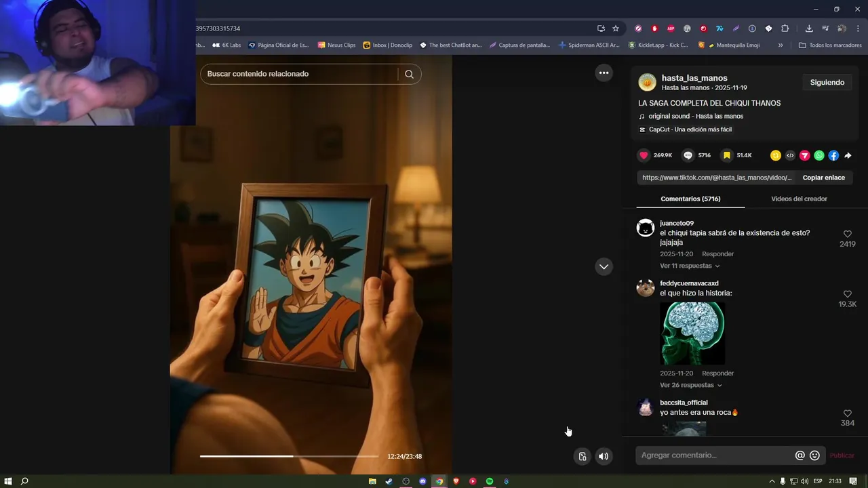Open baccsita_official's username
Image resolution: width=868 pixels, height=488 pixels.
[x=684, y=403]
